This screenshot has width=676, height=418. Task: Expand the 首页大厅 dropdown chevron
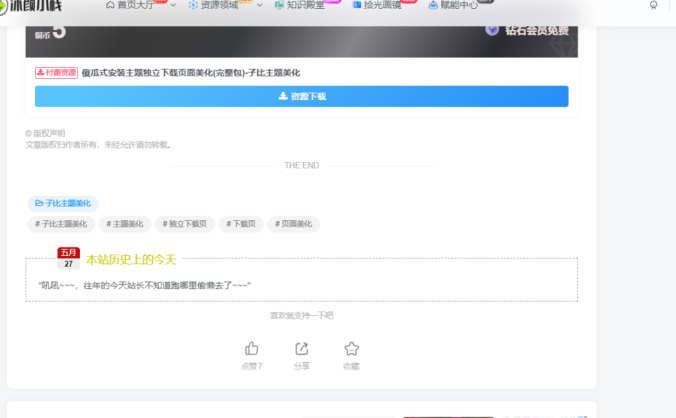point(173,5)
